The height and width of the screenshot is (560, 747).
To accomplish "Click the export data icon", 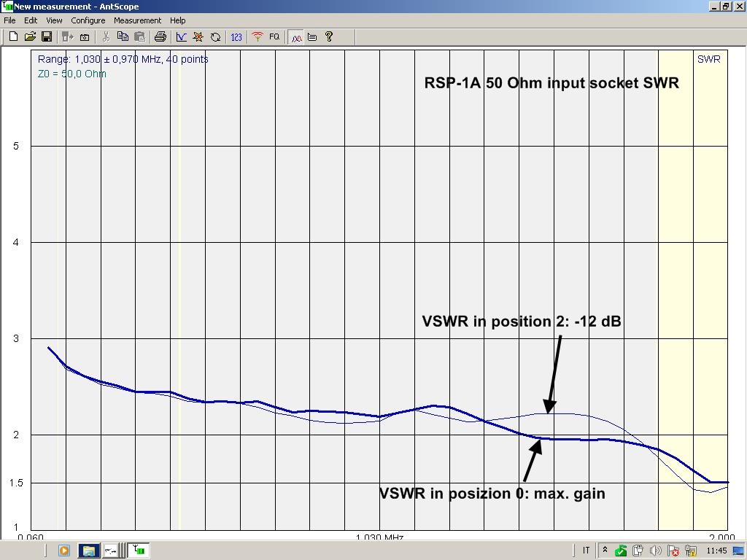I will 68,36.
